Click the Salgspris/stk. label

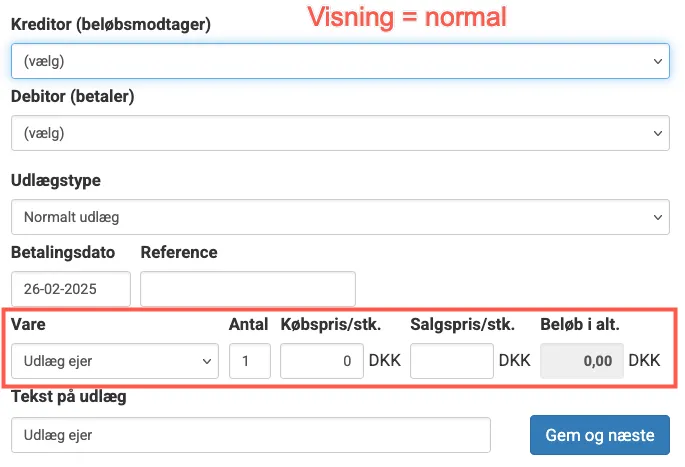(462, 324)
